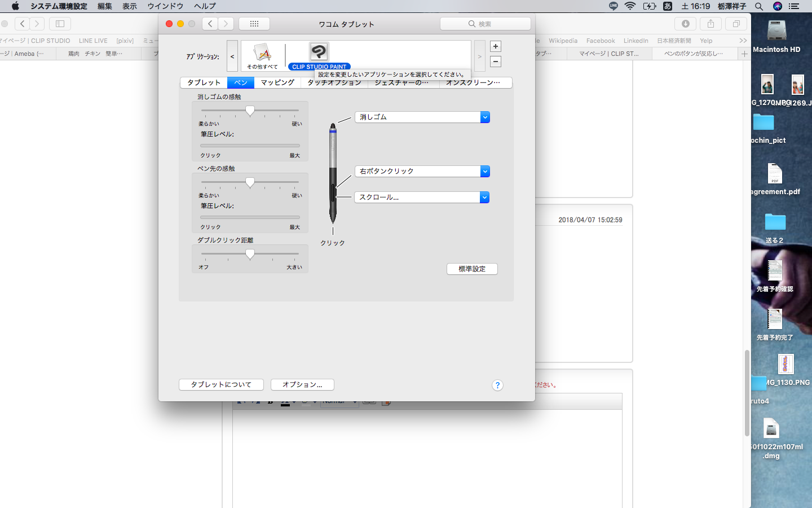Open 'LINE LIVE' bookmark in Safari
This screenshot has width=812, height=508.
point(93,41)
